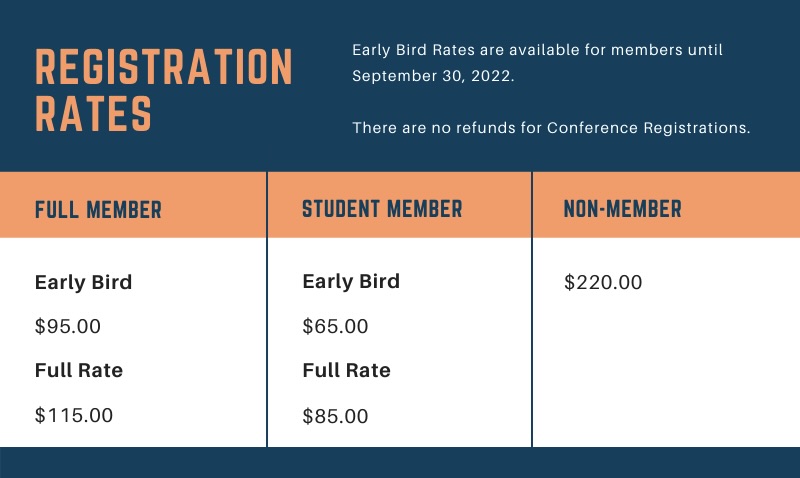Click the Student Member Full Rate label
The image size is (800, 478).
[346, 370]
